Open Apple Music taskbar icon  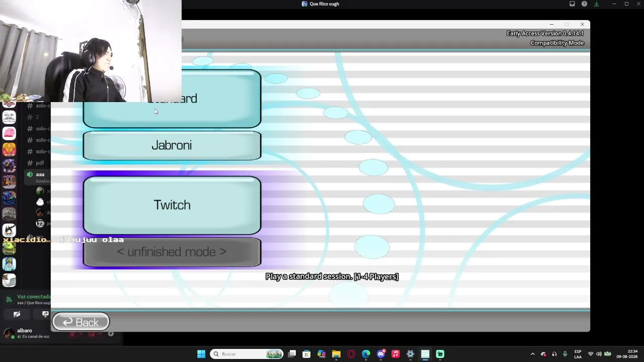(x=395, y=354)
